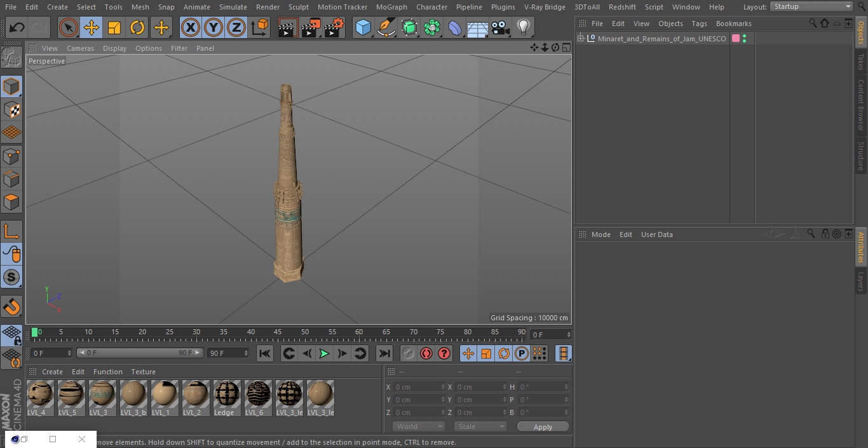The image size is (868, 448).
Task: Add a Light object
Action: point(524,27)
